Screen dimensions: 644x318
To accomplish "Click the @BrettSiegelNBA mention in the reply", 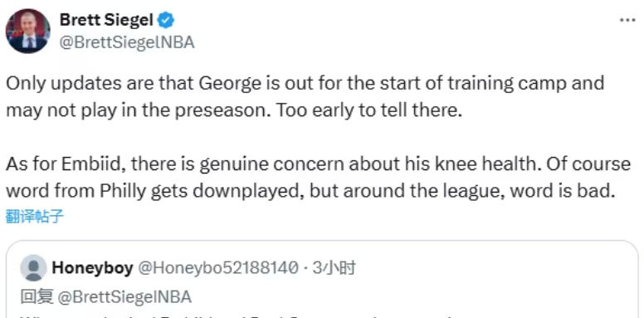I will pos(124,296).
